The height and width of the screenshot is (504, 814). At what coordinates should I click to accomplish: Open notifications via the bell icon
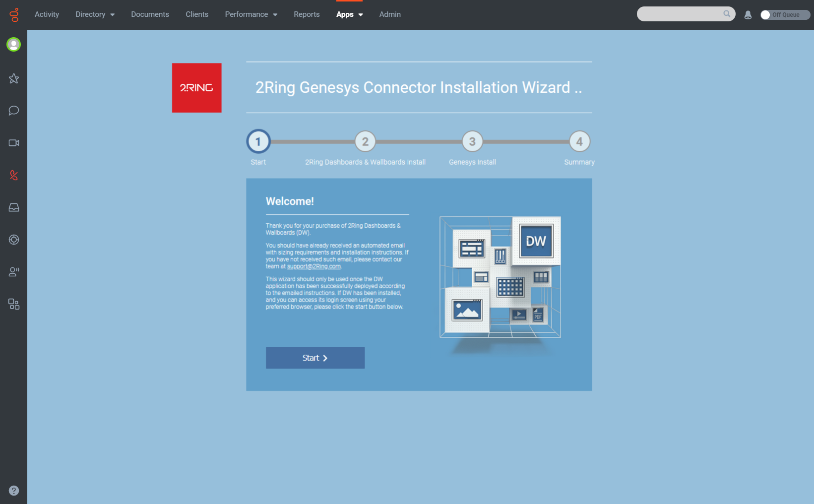pos(748,14)
